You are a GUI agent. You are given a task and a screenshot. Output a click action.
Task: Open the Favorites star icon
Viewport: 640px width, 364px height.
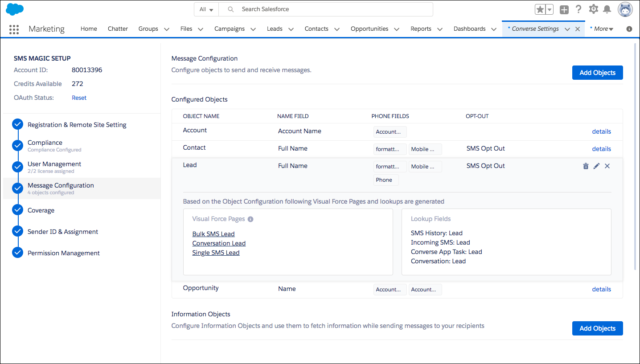[x=540, y=9]
